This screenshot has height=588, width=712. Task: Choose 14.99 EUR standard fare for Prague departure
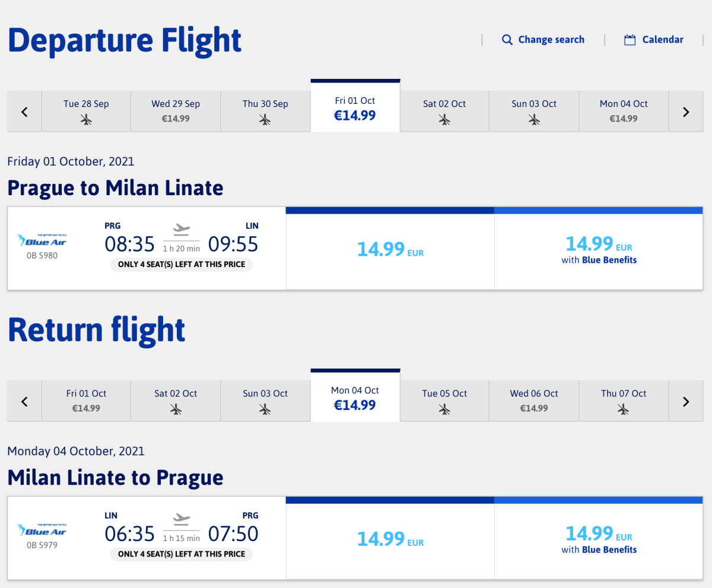tap(390, 250)
